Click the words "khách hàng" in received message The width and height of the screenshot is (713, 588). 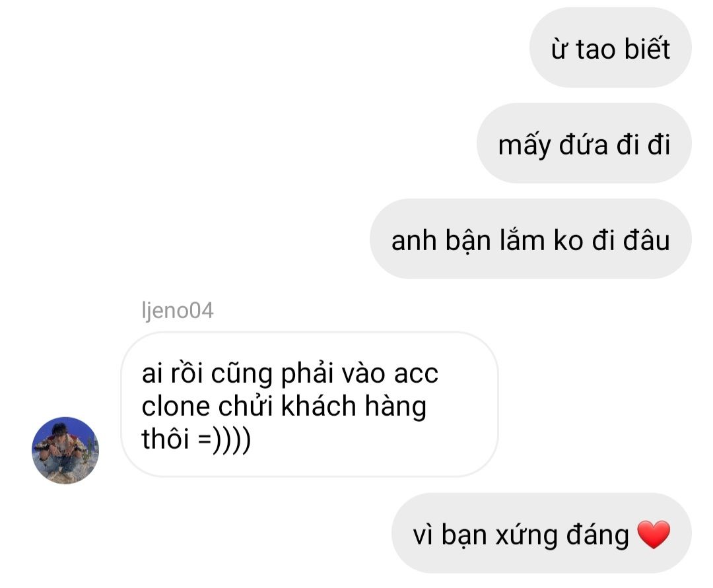(354, 407)
